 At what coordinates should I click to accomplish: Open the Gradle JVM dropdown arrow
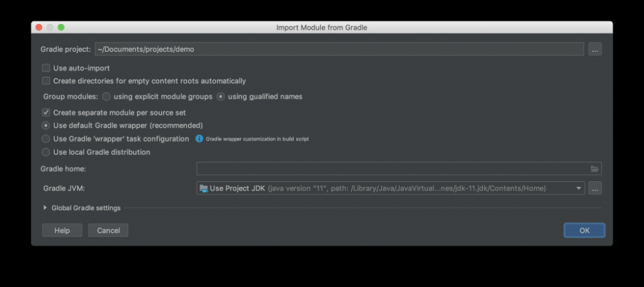point(579,188)
